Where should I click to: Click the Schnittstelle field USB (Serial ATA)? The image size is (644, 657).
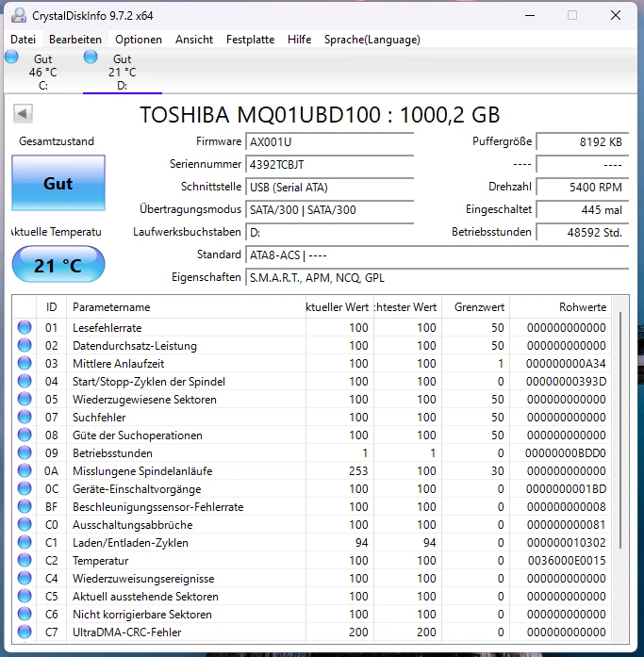330,188
